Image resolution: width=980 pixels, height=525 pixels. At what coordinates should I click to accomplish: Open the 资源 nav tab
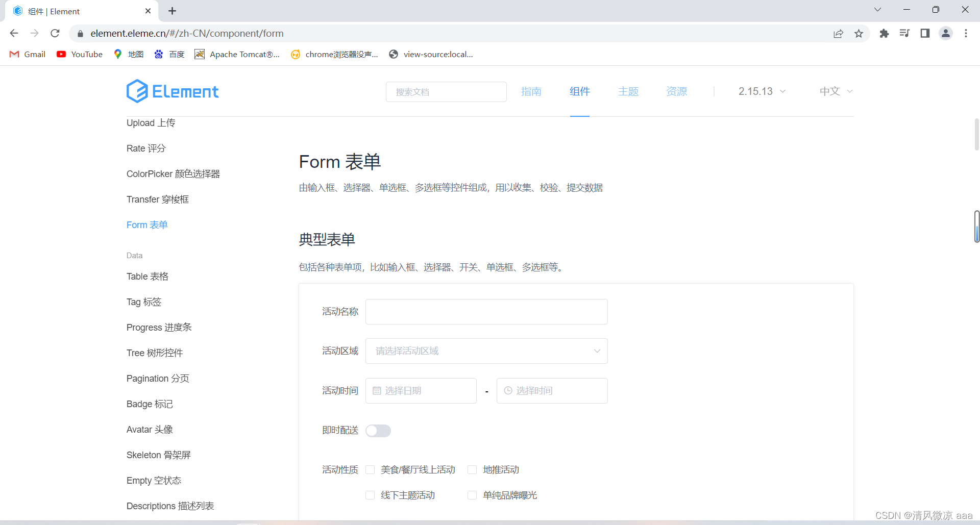coord(677,91)
